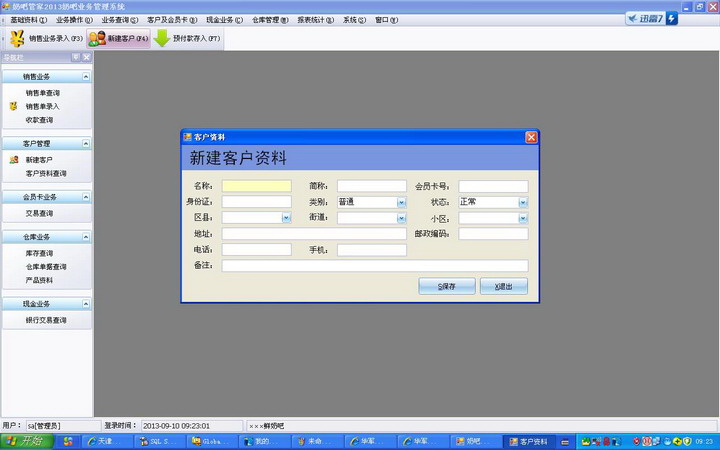Click the sa[管理员] user status field
Viewport: 720px width, 450px height.
(x=63, y=426)
